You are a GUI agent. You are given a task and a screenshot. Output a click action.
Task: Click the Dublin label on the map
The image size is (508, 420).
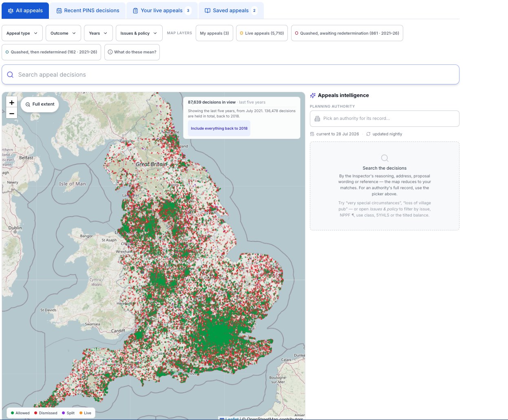(15, 228)
